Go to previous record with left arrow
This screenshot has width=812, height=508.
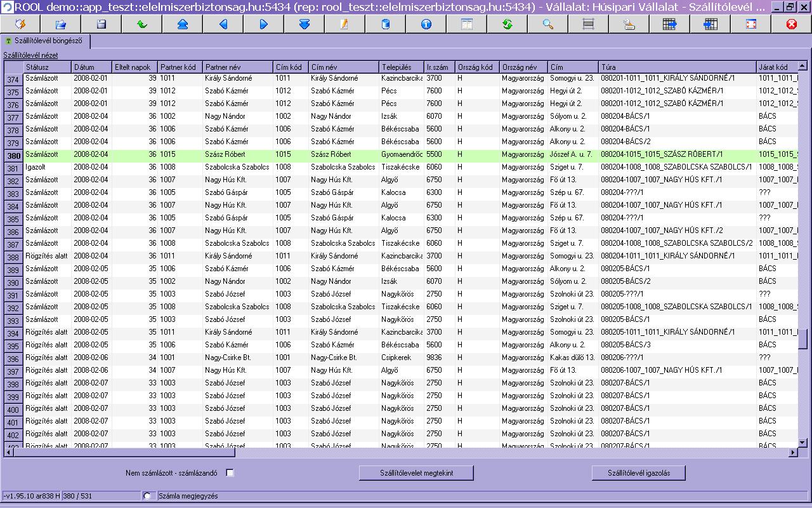[223, 24]
